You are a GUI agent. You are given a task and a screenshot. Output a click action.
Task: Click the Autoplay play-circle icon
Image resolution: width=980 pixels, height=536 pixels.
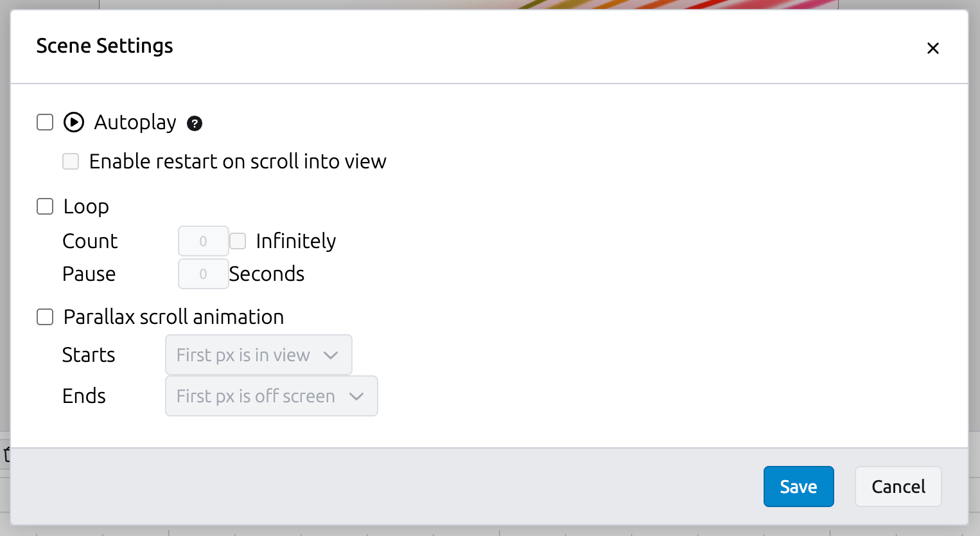(74, 122)
